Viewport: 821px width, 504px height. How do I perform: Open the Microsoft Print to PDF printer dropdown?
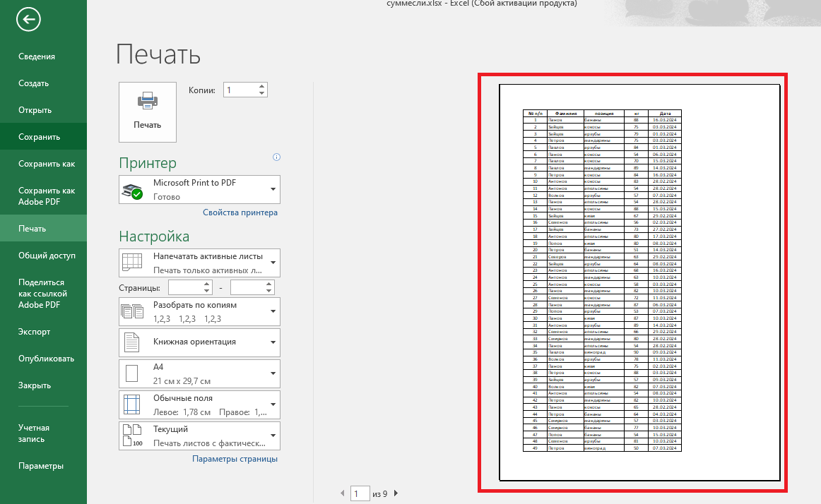pyautogui.click(x=199, y=189)
